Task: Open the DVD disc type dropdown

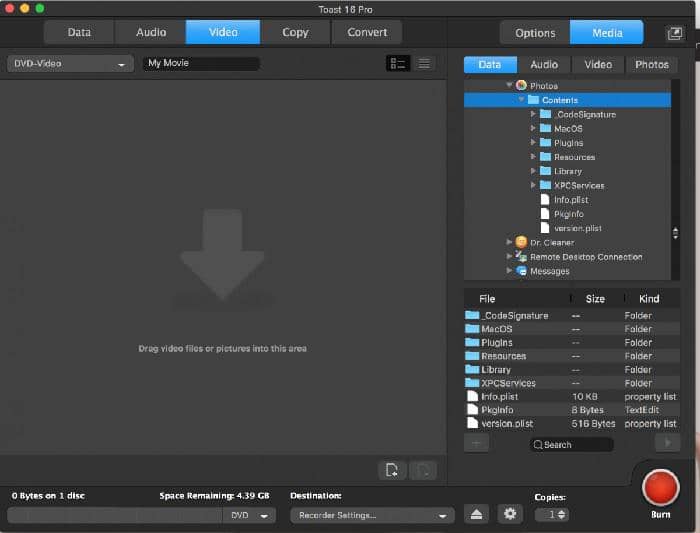Action: coord(249,515)
